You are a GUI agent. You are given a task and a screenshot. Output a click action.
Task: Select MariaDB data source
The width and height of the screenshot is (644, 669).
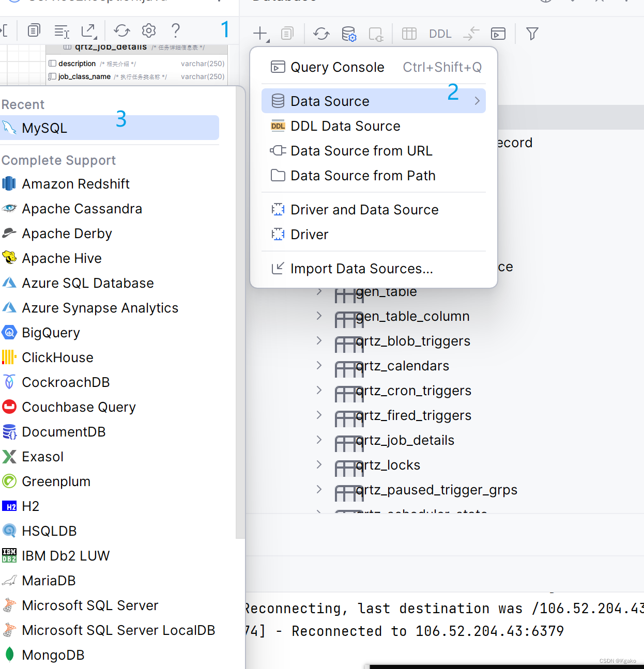(109, 581)
